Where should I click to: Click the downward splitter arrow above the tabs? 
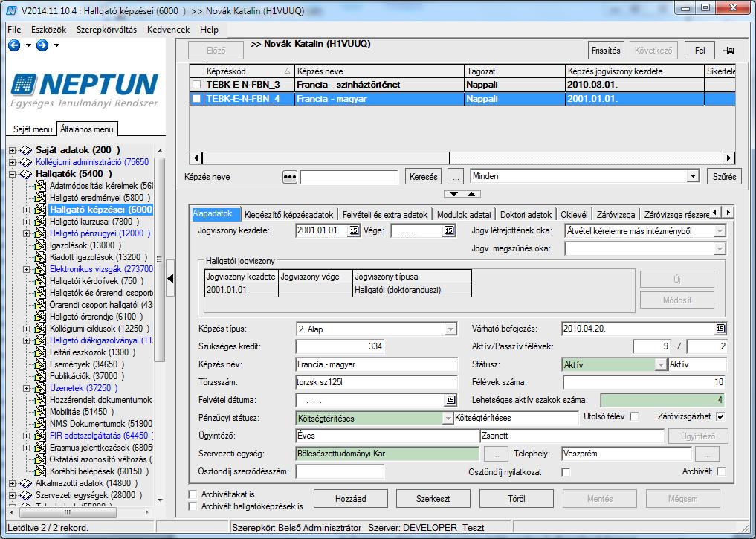pyautogui.click(x=453, y=194)
